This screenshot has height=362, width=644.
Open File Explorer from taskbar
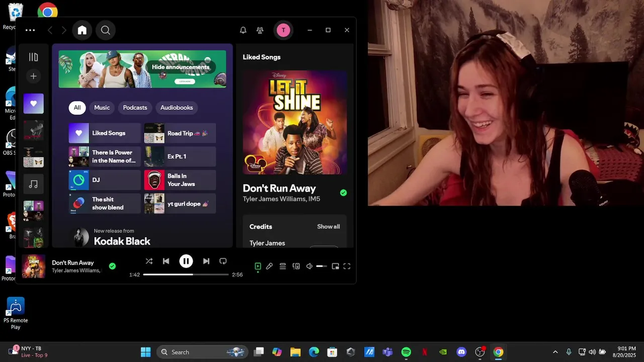295,352
